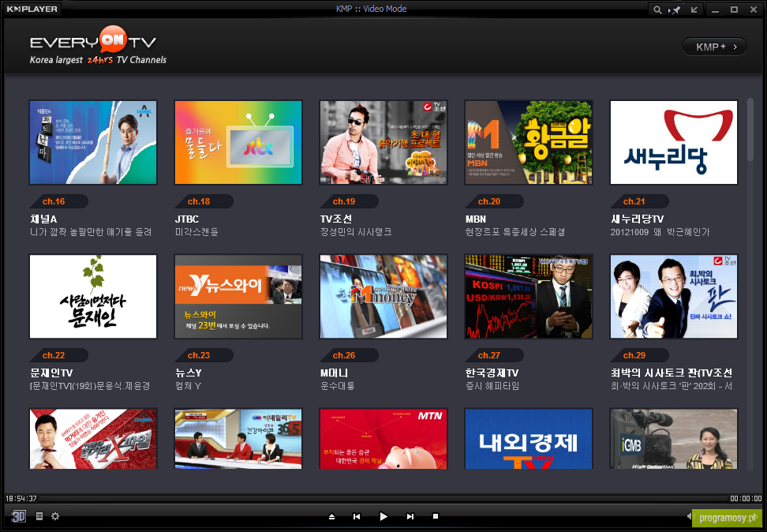Click program text '미각스캔들'
Screen dimensions: 767x532
[x=196, y=232]
